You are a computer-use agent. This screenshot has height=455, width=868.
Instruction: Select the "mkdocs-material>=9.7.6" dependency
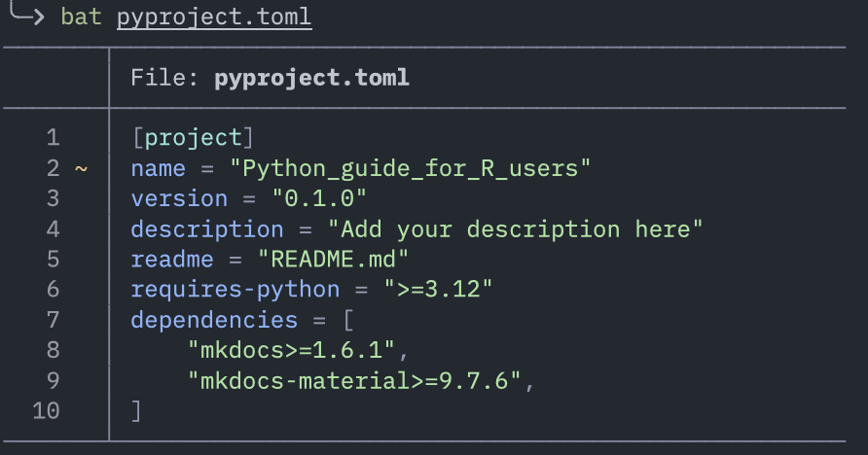pos(354,380)
